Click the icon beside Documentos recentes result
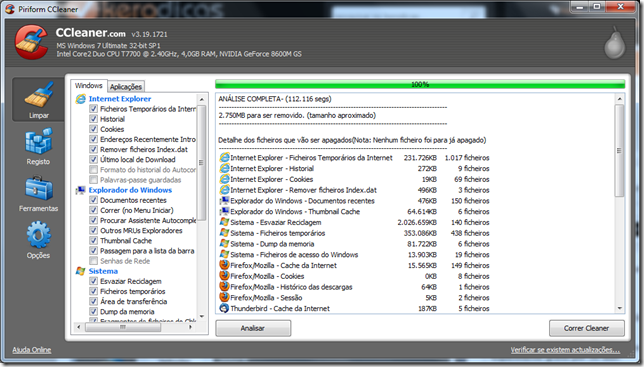The image size is (644, 367). [x=224, y=201]
